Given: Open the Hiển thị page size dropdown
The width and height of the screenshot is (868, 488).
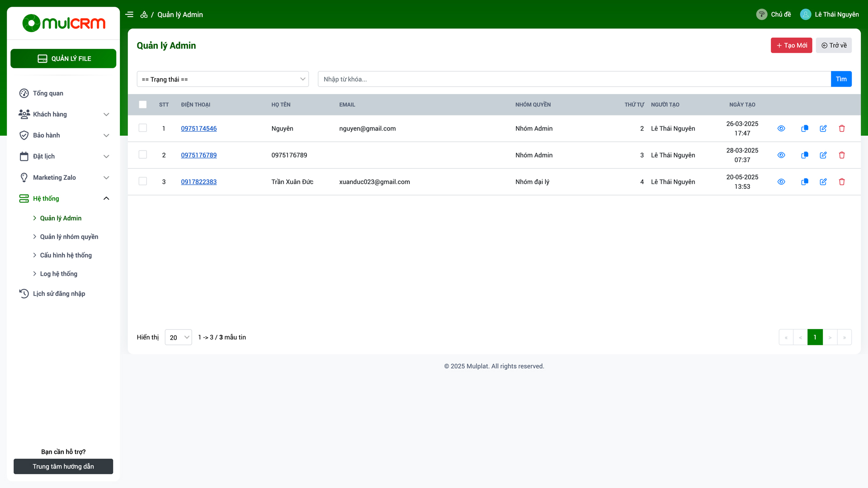Looking at the screenshot, I should click(x=179, y=338).
